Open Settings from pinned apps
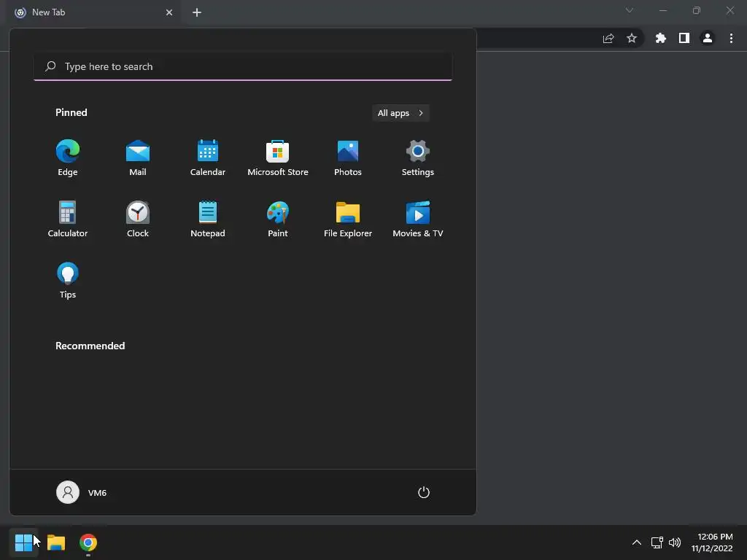 [x=418, y=158]
